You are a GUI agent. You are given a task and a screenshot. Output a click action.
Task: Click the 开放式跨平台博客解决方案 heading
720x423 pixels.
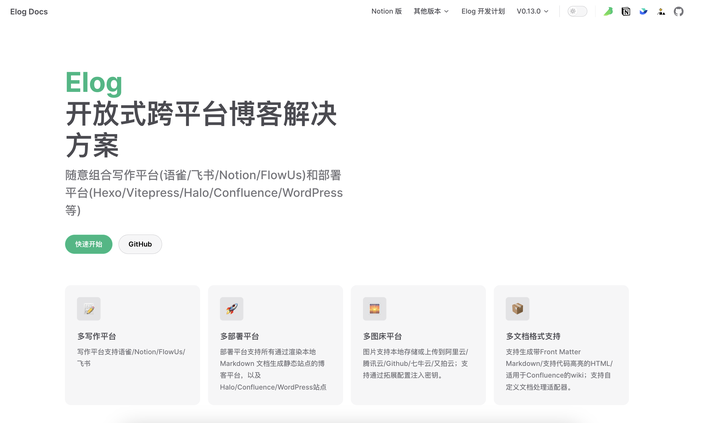click(201, 130)
